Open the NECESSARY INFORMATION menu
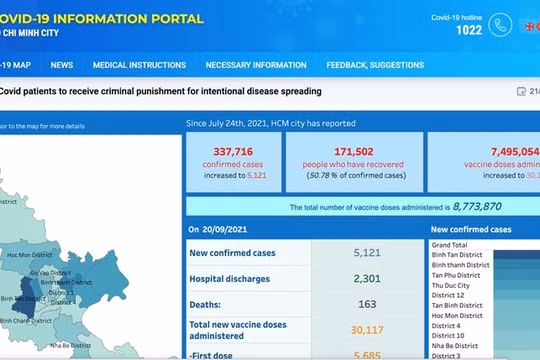The width and height of the screenshot is (540, 360). [x=256, y=65]
